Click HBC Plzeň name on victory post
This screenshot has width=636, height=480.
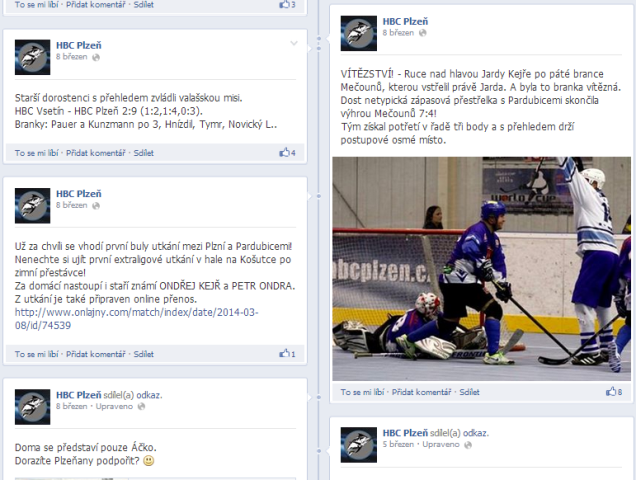point(405,22)
